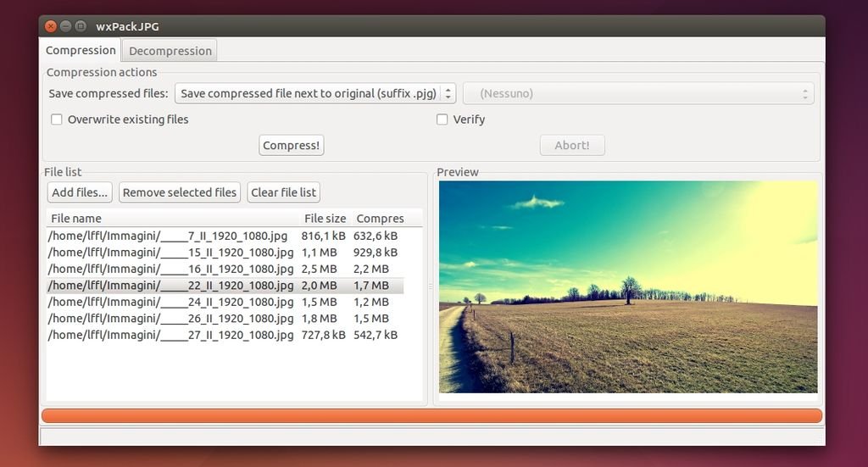Image resolution: width=868 pixels, height=467 pixels.
Task: Click the 816,1 kB file size cell
Action: pos(323,236)
